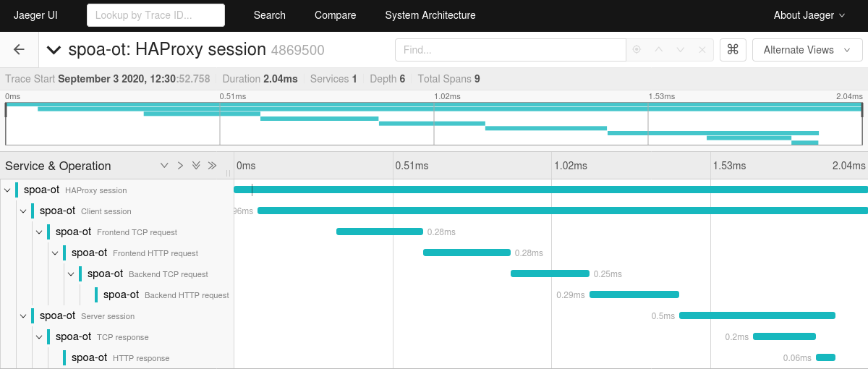This screenshot has width=868, height=369.
Task: Focus the Lookup by Trace ID field
Action: point(156,15)
